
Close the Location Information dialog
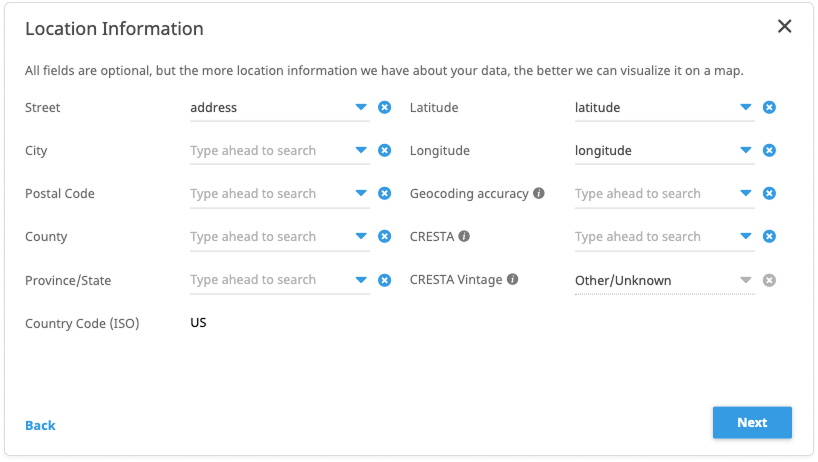tap(785, 27)
